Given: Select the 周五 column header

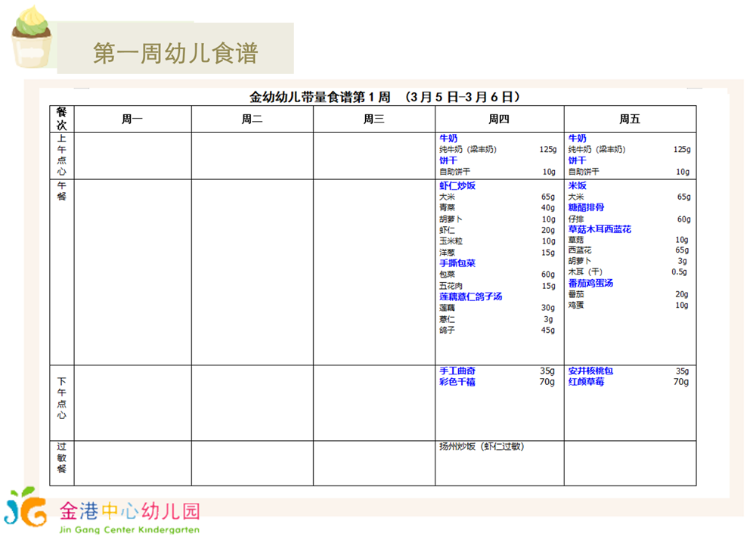Looking at the screenshot, I should (630, 119).
